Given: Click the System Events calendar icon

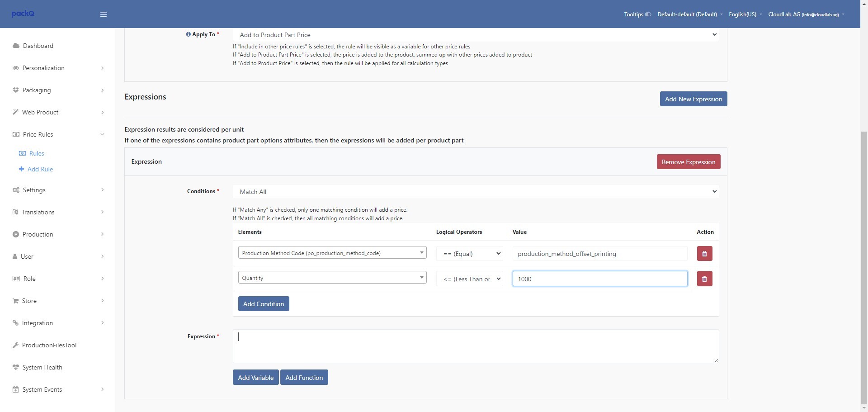Looking at the screenshot, I should pyautogui.click(x=16, y=389).
